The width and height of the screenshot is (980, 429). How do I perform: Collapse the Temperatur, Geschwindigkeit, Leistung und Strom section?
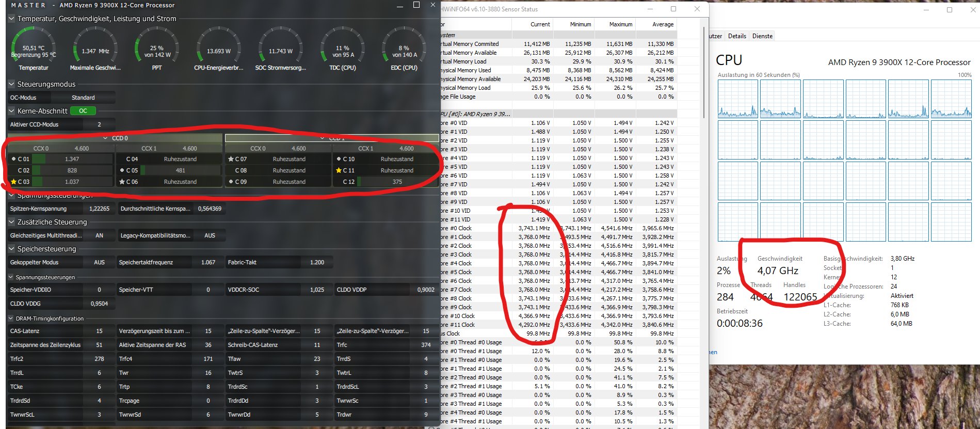click(x=11, y=19)
